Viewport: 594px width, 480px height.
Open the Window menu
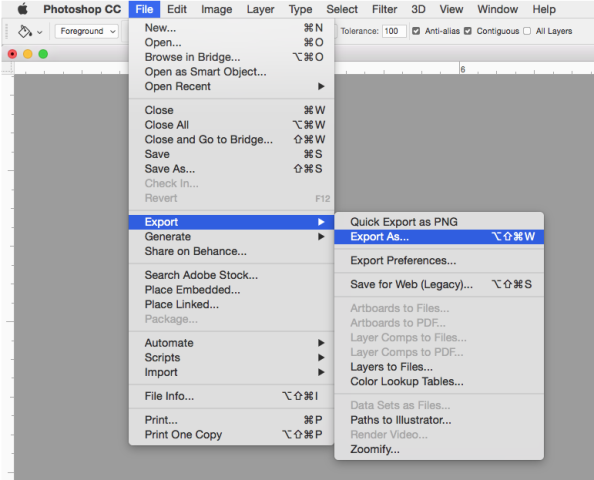click(x=498, y=9)
